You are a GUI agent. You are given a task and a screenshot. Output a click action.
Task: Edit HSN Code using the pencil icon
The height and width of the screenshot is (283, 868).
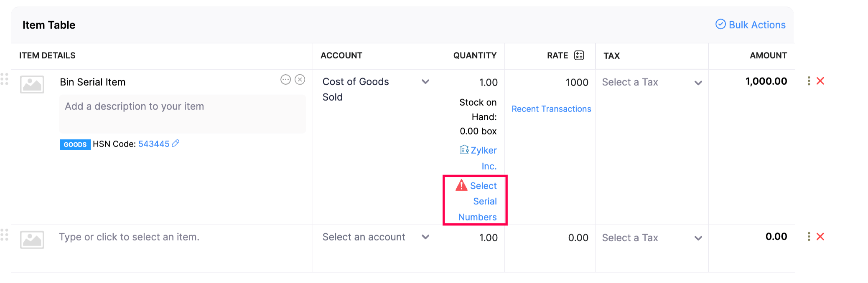(176, 144)
